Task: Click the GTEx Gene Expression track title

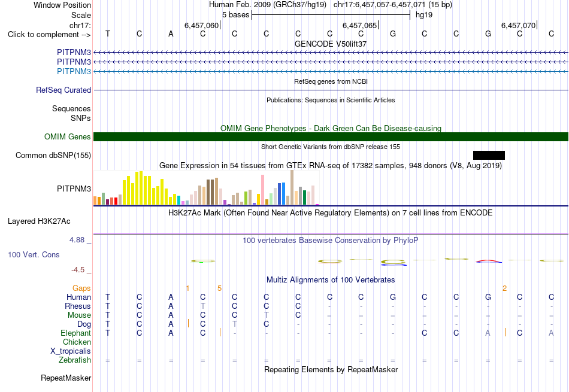Action: (x=331, y=166)
